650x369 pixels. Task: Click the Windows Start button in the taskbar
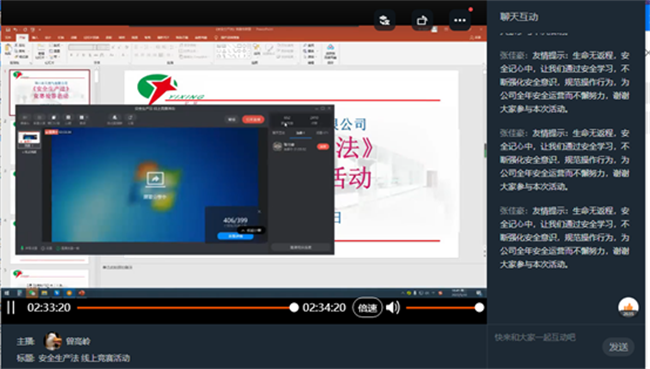click(7, 293)
